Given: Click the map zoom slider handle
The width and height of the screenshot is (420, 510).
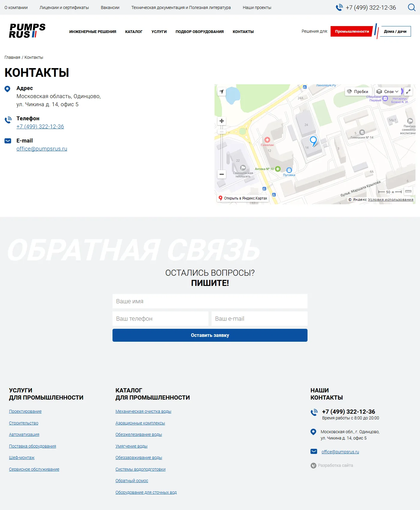Looking at the screenshot, I should click(x=221, y=132).
